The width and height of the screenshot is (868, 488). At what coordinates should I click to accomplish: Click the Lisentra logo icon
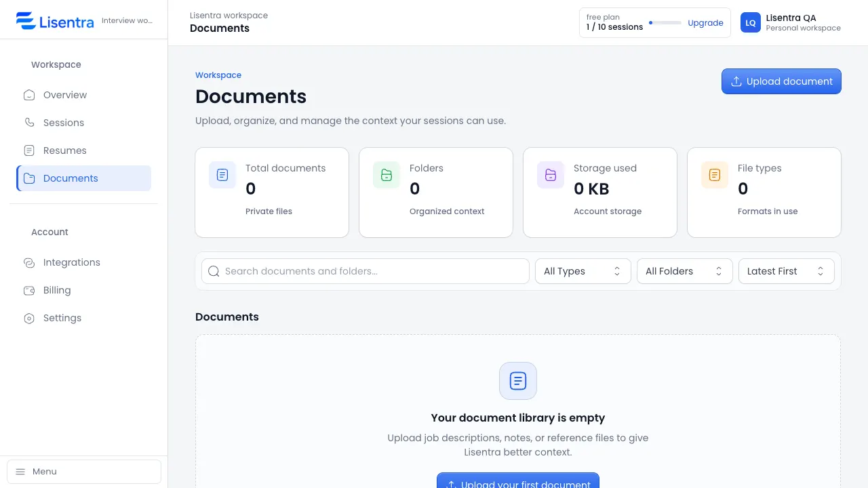(x=26, y=21)
